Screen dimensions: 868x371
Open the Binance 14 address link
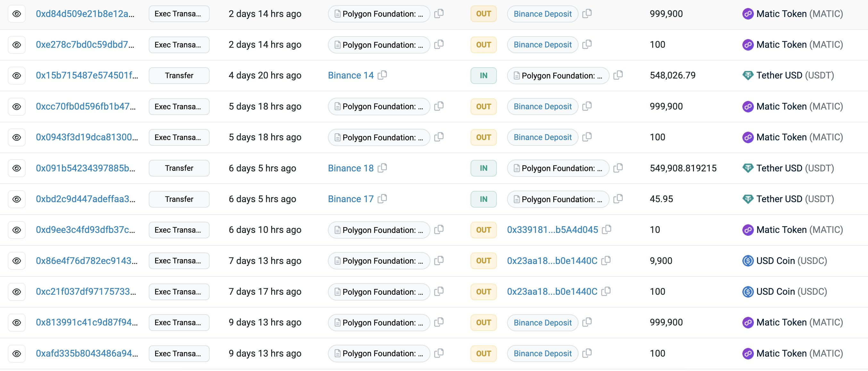[350, 75]
